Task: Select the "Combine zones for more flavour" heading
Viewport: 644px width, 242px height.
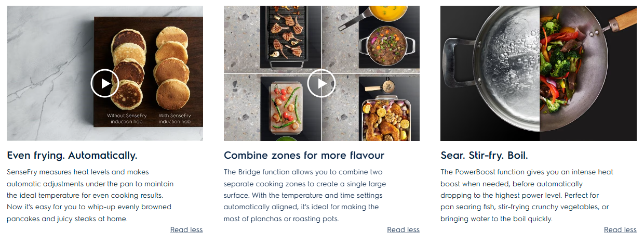Action: point(304,155)
